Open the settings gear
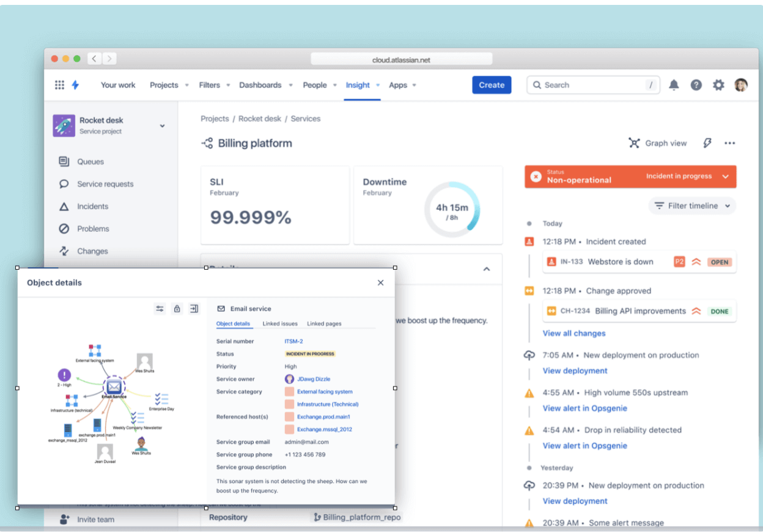 click(718, 85)
